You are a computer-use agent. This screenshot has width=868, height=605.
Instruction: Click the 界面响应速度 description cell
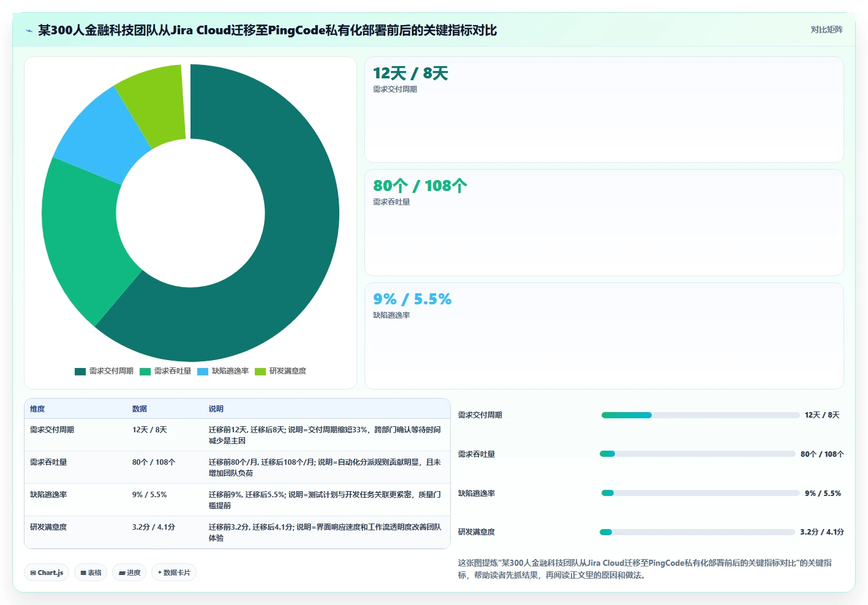coord(325,533)
